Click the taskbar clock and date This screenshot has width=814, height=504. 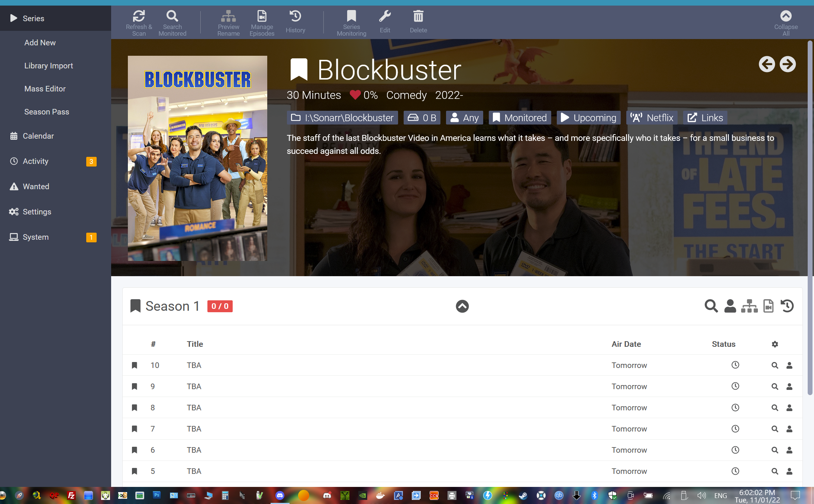(x=757, y=496)
